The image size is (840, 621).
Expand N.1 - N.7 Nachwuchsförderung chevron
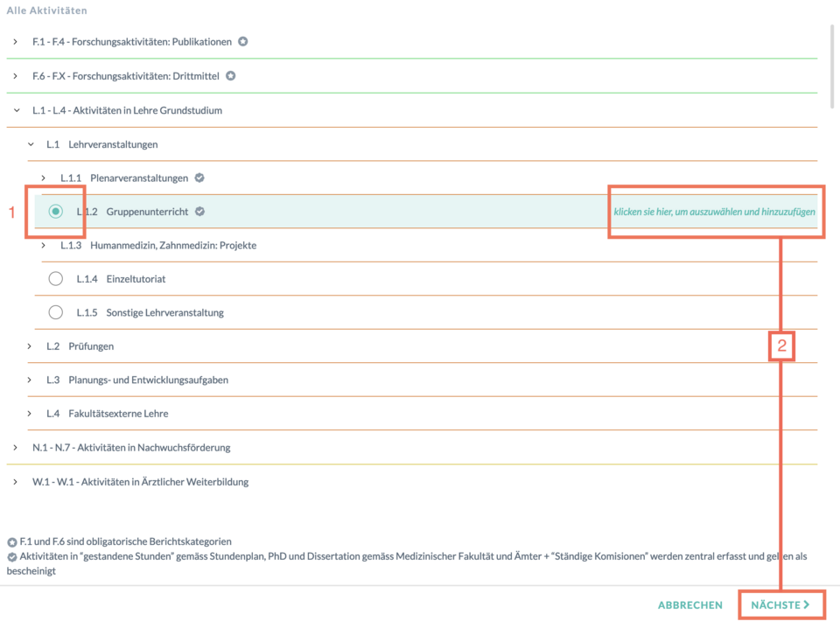(16, 448)
